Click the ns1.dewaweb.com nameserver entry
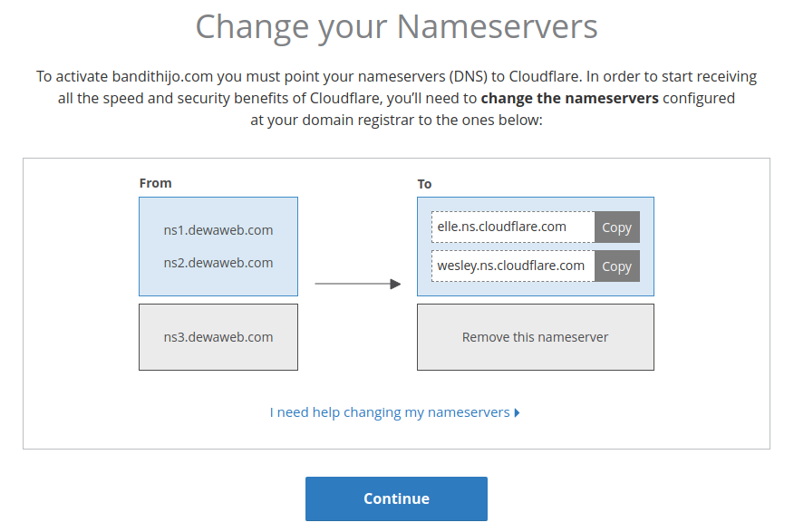Screen dimensions: 794x532 (x=218, y=230)
